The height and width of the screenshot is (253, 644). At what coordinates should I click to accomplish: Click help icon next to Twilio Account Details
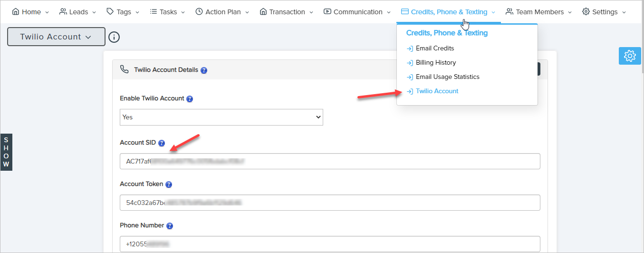[204, 70]
